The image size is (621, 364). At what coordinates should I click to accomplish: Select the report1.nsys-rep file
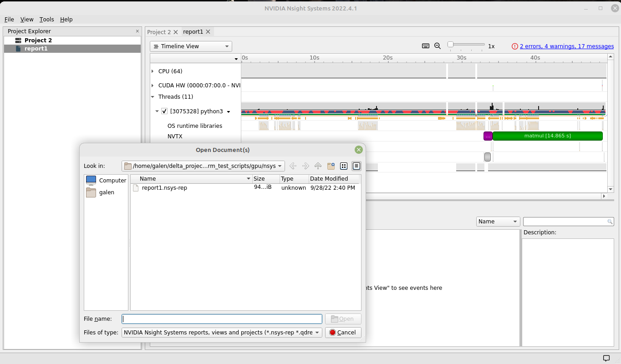point(164,188)
